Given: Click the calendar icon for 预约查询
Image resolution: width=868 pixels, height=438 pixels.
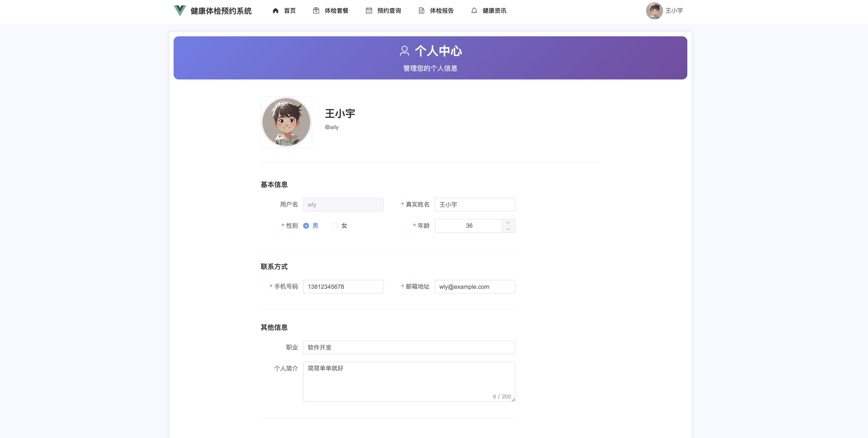Looking at the screenshot, I should coord(369,11).
